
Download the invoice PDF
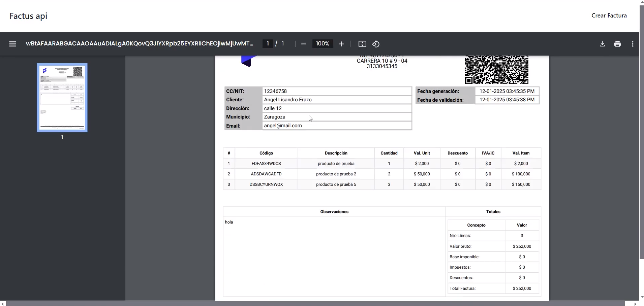tap(602, 44)
